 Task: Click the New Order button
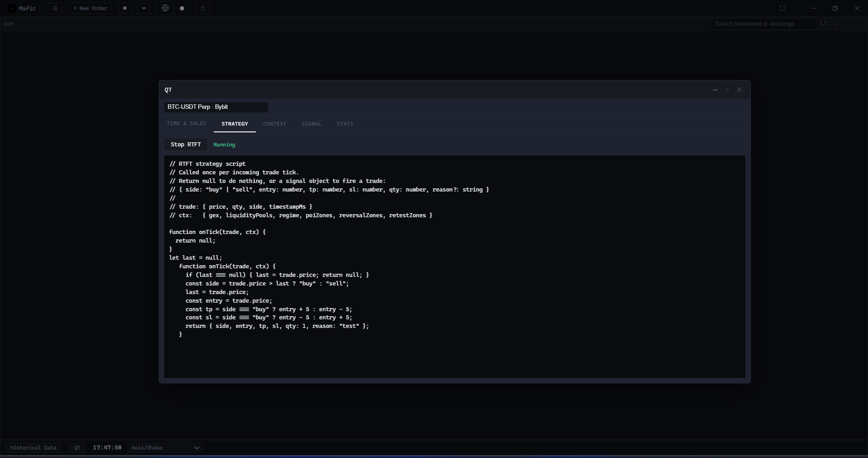click(x=90, y=9)
